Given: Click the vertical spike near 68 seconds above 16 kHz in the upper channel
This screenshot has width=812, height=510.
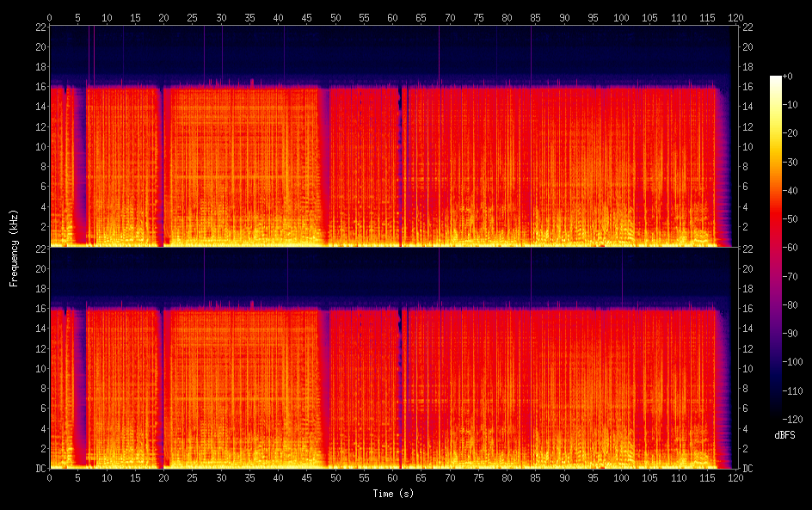Looking at the screenshot, I should [x=439, y=52].
